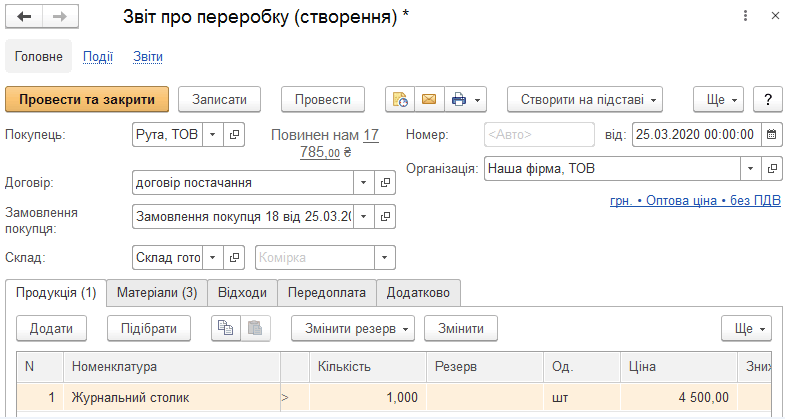This screenshot has height=419, width=785.
Task: Select the unit cell шт
Action: click(x=582, y=398)
